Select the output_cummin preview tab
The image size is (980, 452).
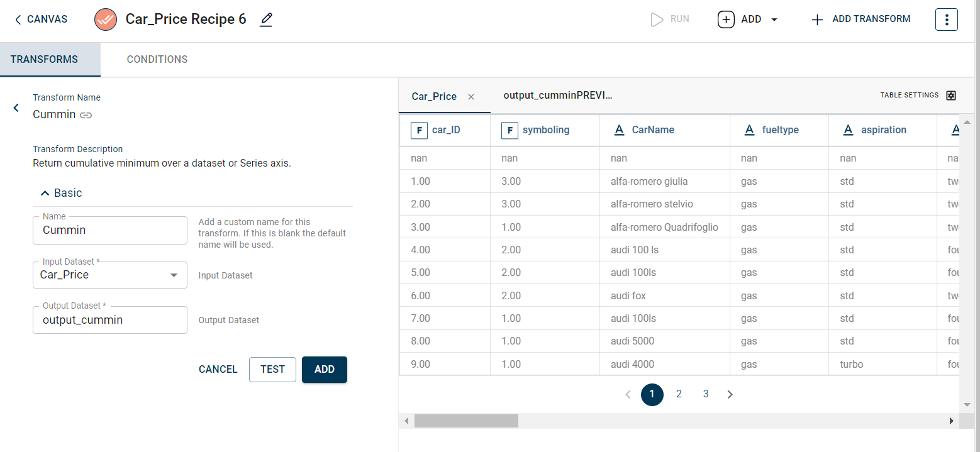pos(557,96)
